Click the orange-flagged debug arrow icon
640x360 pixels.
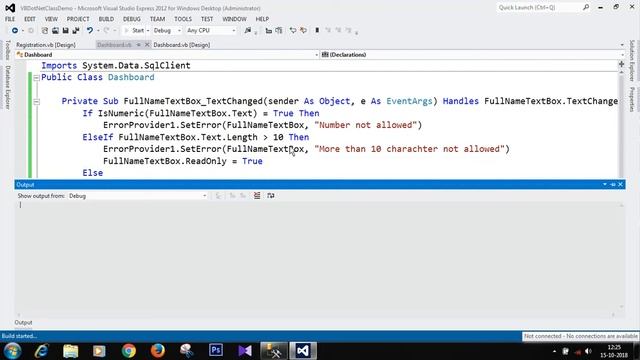(303, 31)
